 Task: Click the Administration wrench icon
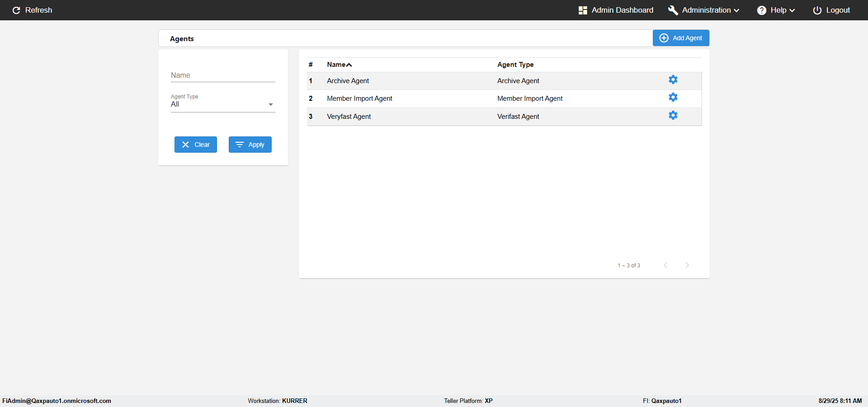click(x=673, y=10)
